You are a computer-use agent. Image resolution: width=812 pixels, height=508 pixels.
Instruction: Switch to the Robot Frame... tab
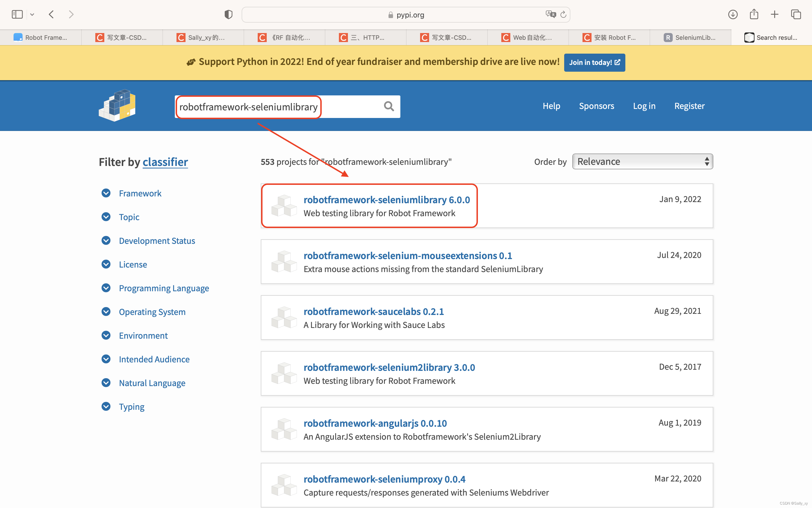click(41, 37)
